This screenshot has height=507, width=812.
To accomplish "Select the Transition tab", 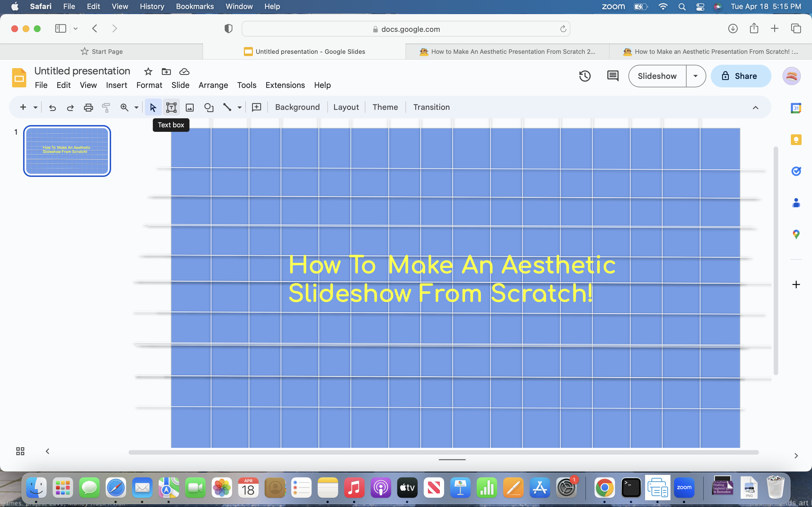I will pyautogui.click(x=431, y=107).
